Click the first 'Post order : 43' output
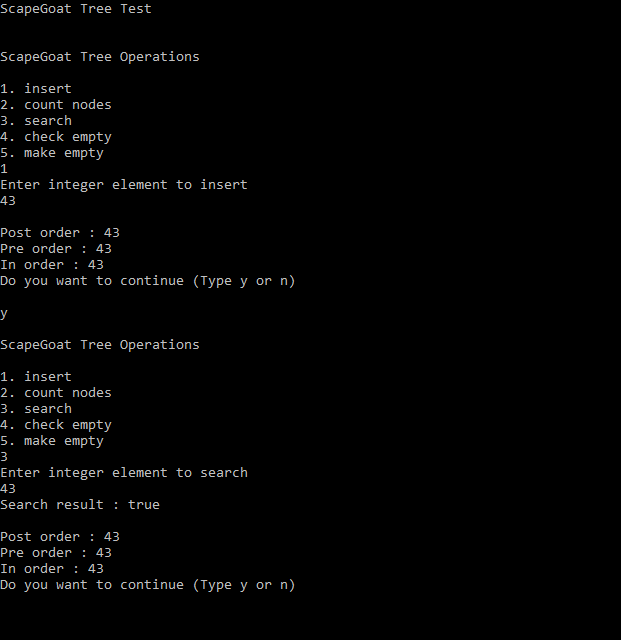This screenshot has width=621, height=640. (60, 233)
